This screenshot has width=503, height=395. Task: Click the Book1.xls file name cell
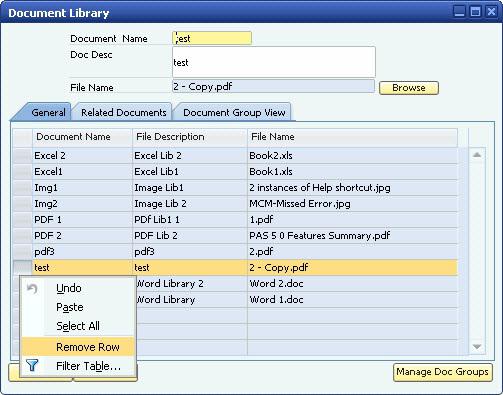click(352, 172)
